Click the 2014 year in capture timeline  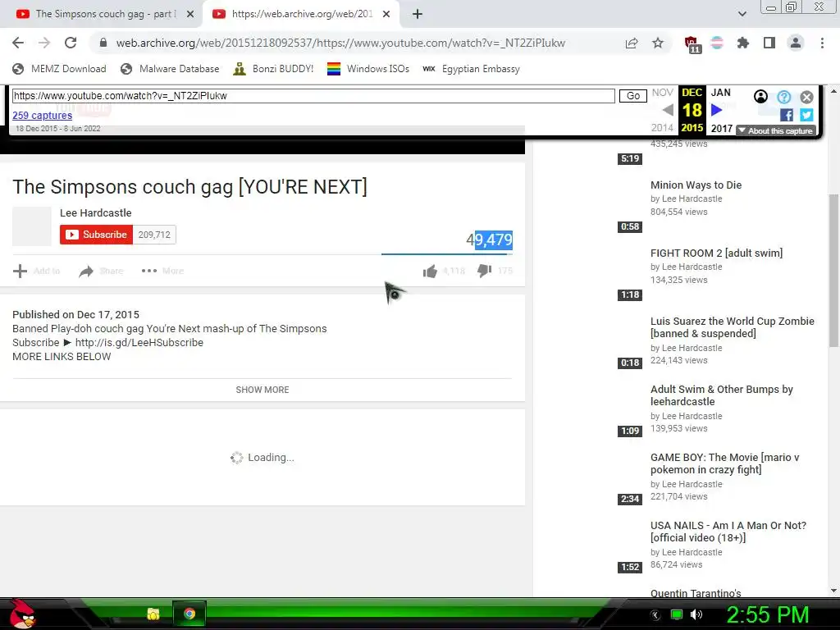tap(662, 127)
